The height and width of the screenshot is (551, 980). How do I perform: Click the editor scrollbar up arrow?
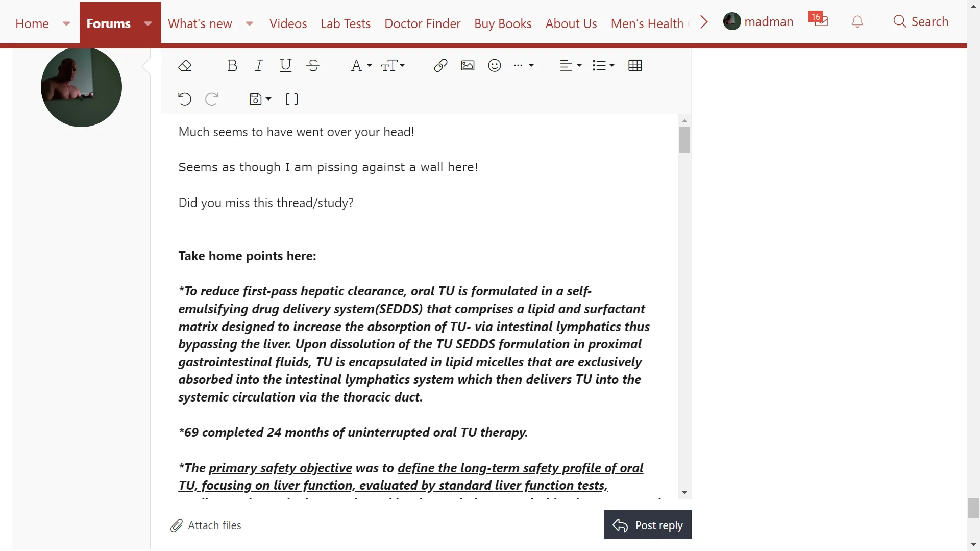(x=685, y=121)
